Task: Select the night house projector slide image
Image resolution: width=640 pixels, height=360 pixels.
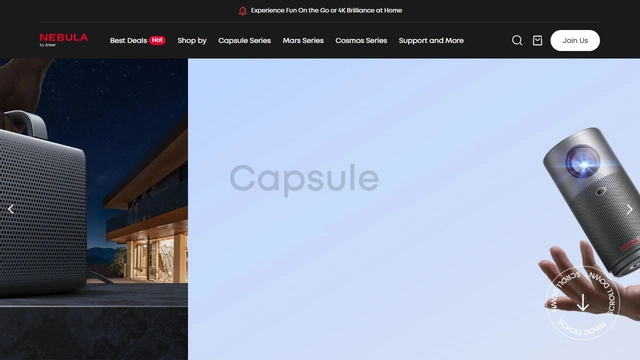Action: [x=94, y=209]
